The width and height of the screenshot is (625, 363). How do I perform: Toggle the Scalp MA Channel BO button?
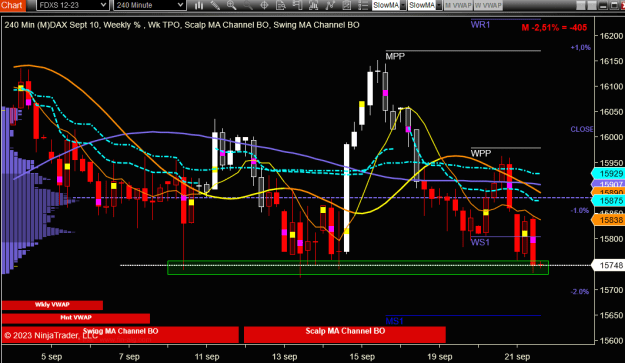coord(345,334)
